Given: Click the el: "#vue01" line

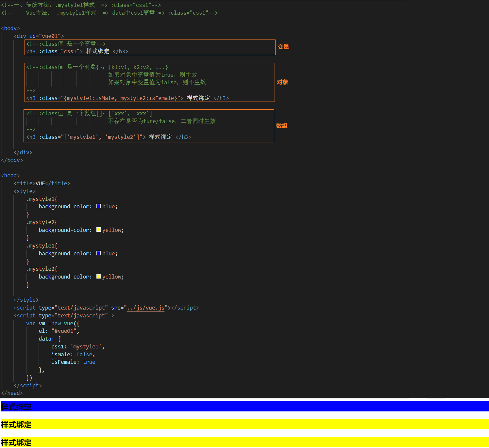Looking at the screenshot, I should (59, 331).
